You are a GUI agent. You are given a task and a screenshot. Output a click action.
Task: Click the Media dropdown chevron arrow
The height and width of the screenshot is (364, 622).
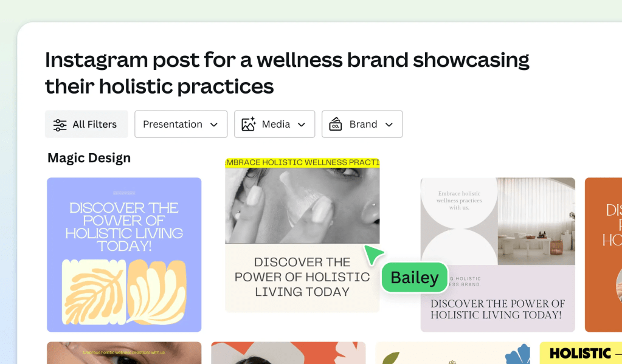tap(302, 125)
